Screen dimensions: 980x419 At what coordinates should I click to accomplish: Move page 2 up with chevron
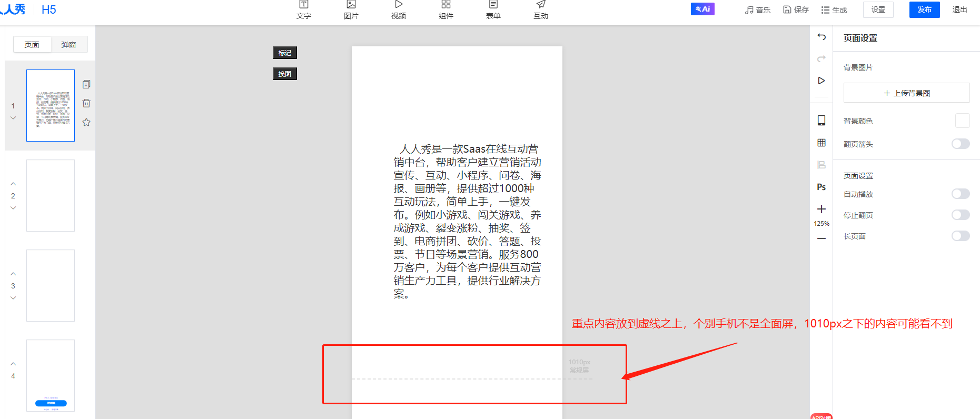[x=13, y=184]
